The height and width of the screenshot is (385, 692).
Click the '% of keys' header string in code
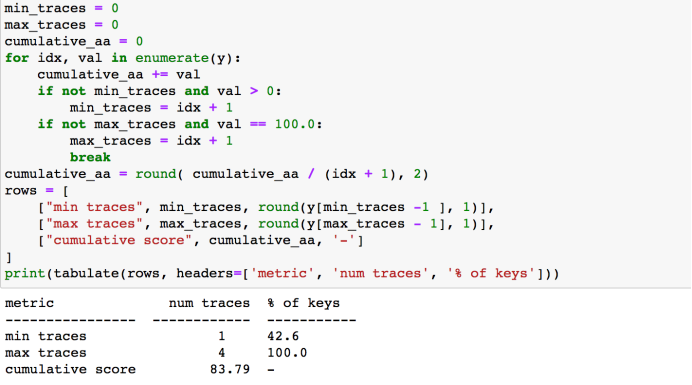[x=490, y=274]
